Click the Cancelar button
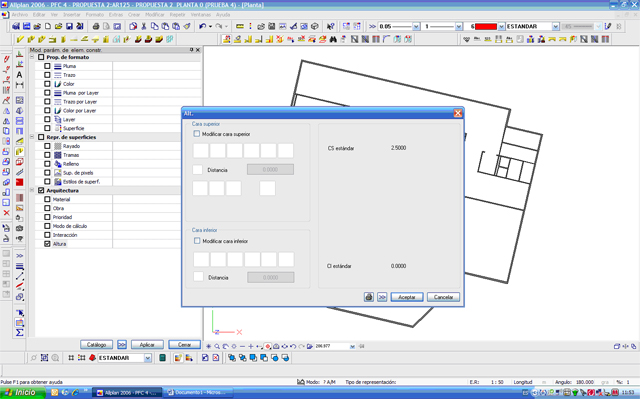 [x=443, y=297]
